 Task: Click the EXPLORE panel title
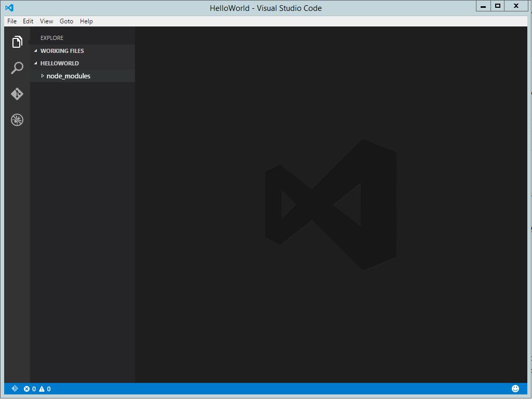pyautogui.click(x=52, y=38)
